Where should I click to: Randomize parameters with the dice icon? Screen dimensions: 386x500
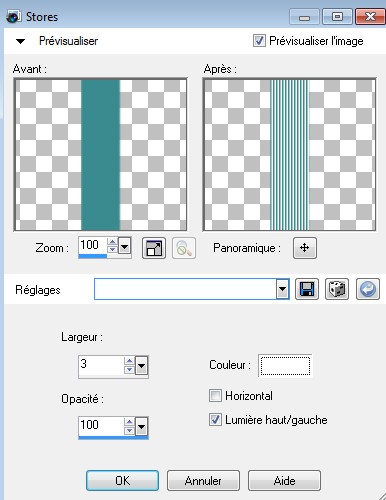click(x=337, y=289)
